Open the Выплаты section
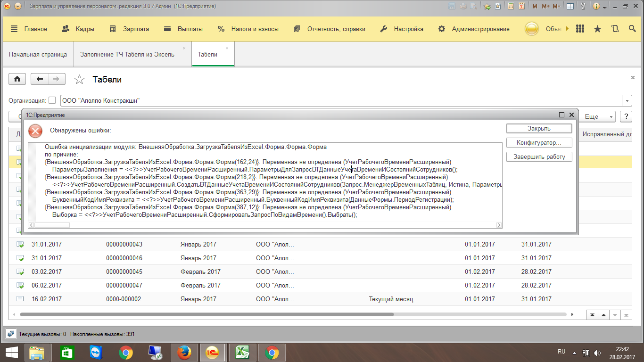The height and width of the screenshot is (362, 644). point(183,29)
